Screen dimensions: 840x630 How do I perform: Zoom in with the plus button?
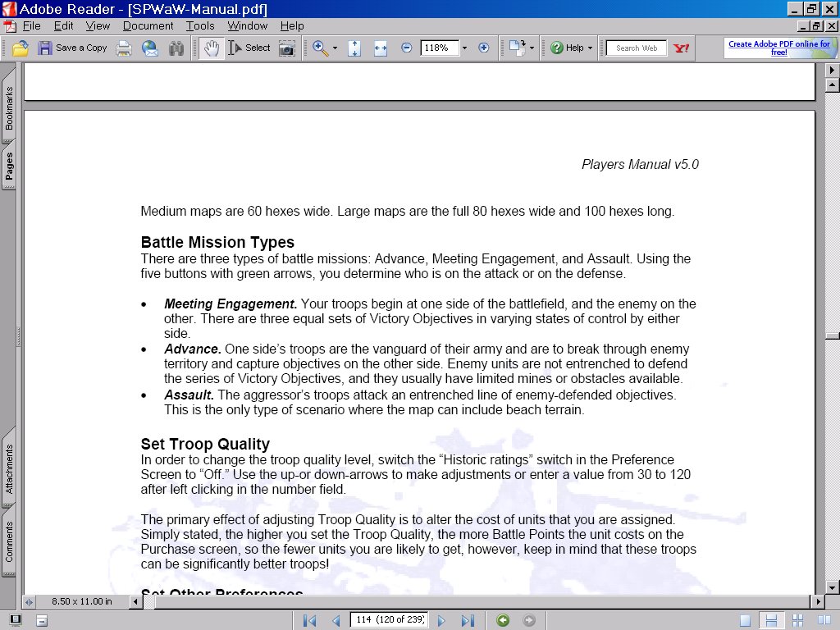(x=484, y=48)
